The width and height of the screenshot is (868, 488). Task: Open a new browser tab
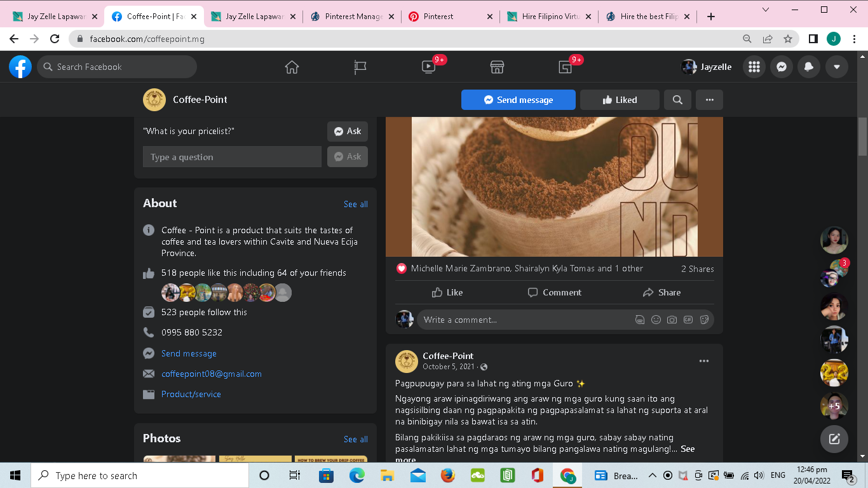coord(711,17)
